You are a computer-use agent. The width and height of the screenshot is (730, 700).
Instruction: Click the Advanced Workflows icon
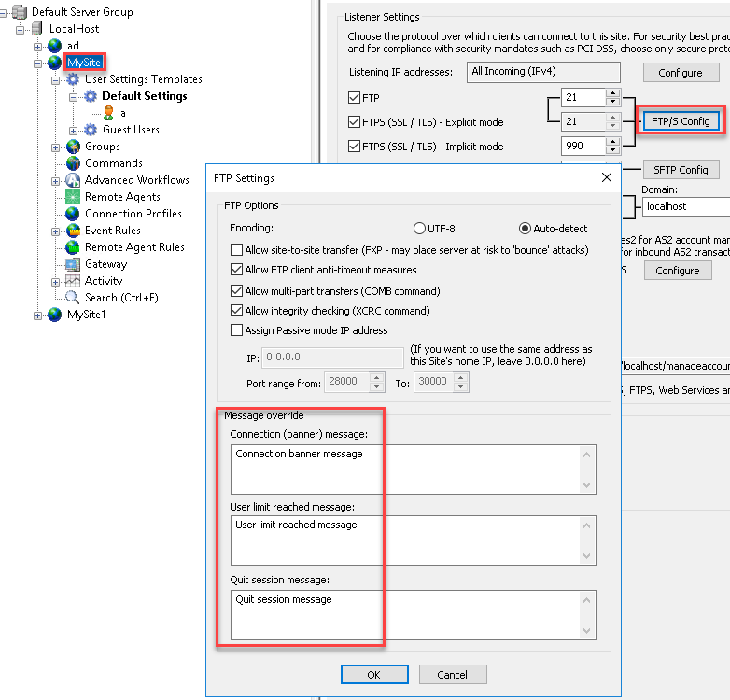point(73,180)
